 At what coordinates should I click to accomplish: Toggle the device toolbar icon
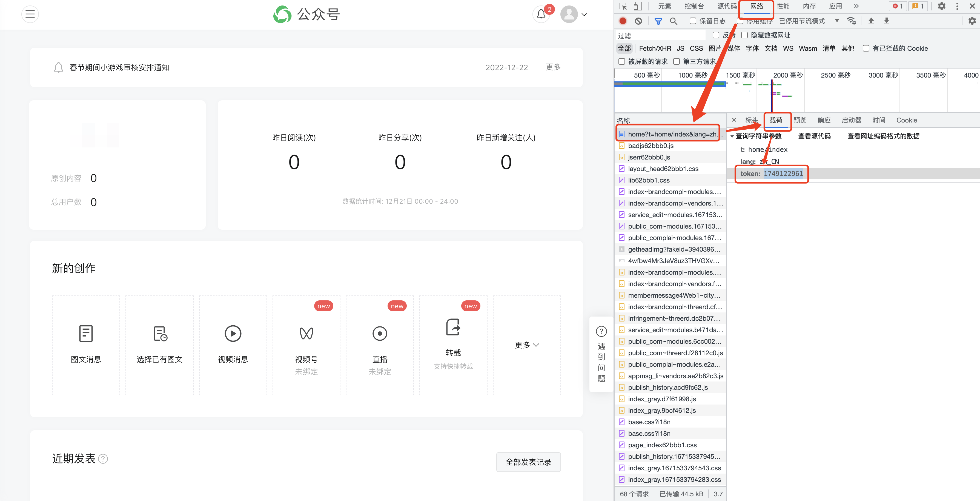pyautogui.click(x=638, y=6)
